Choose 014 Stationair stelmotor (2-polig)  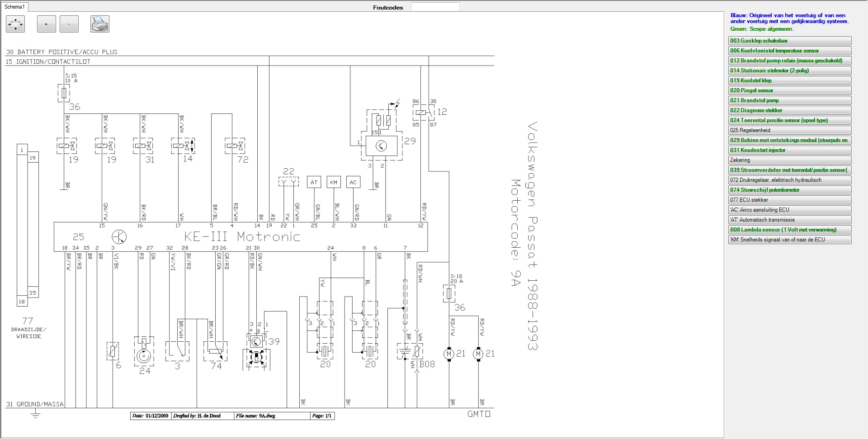[x=789, y=71]
